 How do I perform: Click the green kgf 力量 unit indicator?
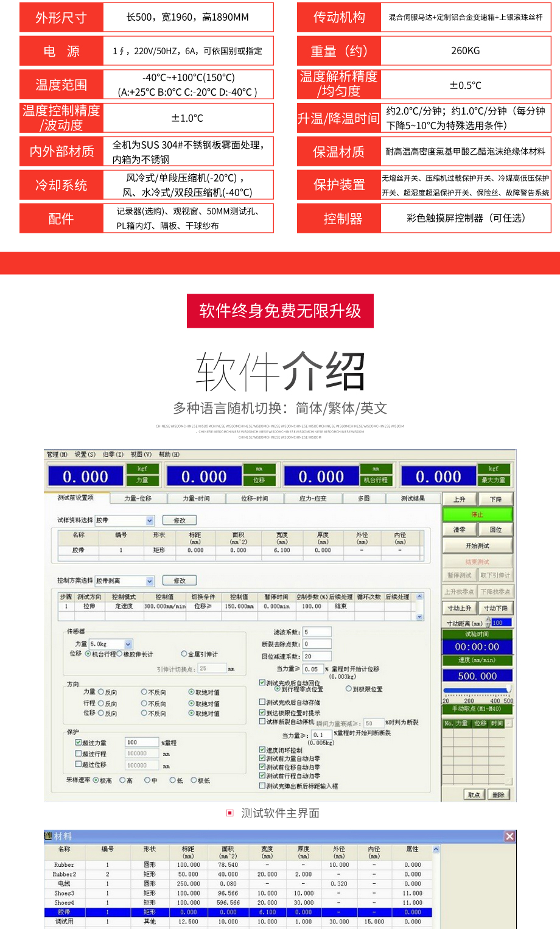142,475
